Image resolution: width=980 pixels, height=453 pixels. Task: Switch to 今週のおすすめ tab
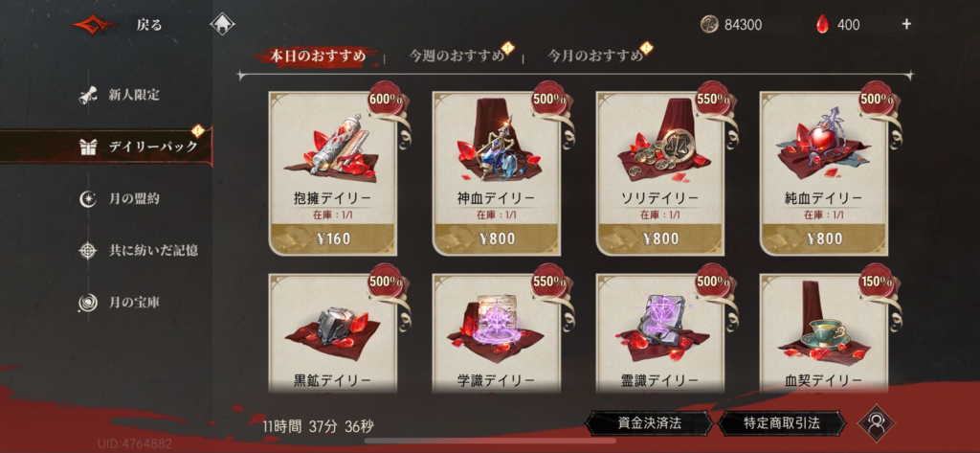click(x=457, y=57)
